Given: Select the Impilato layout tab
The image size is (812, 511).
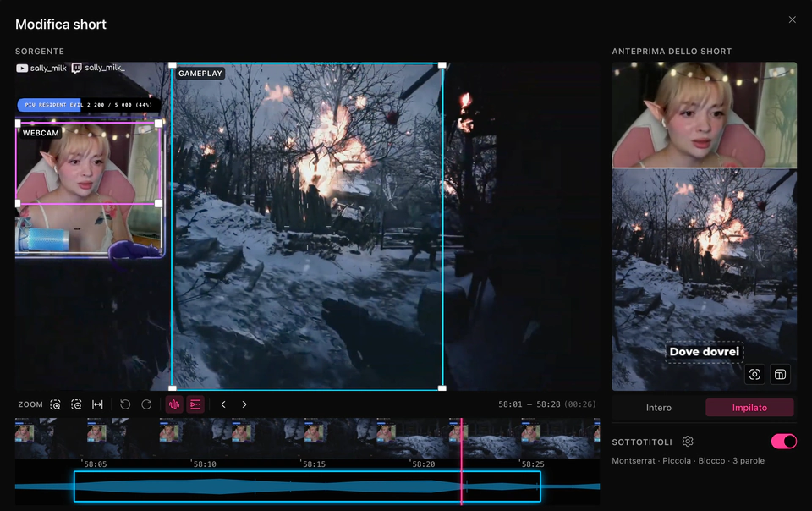Looking at the screenshot, I should 749,408.
